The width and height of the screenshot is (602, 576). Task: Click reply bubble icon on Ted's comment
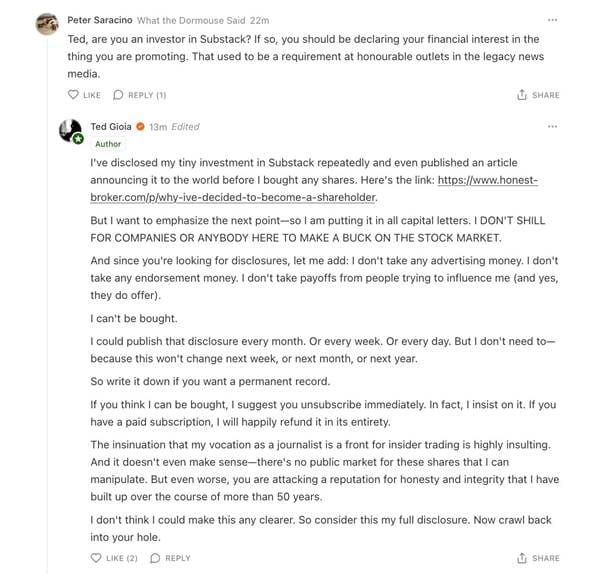155,558
